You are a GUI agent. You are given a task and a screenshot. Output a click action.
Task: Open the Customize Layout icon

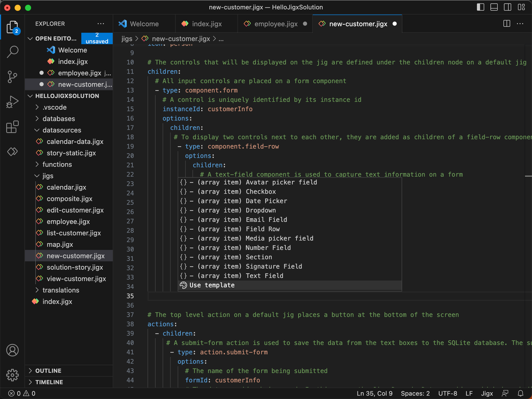click(521, 7)
